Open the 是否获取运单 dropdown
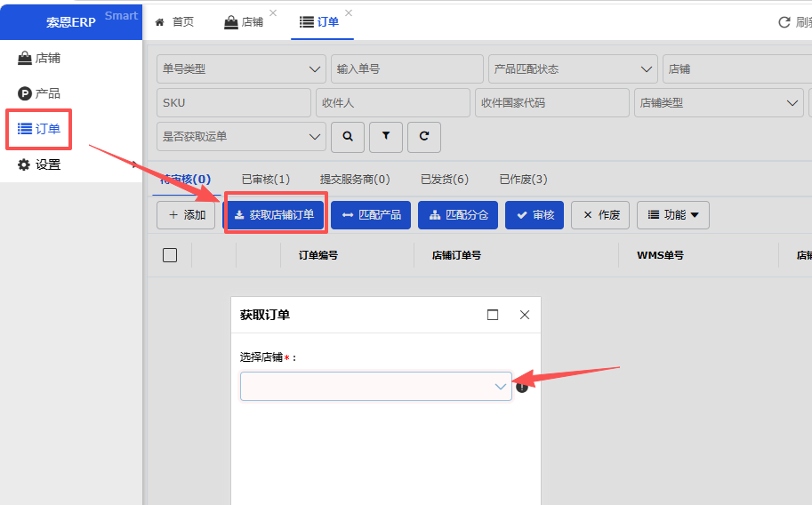This screenshot has width=812, height=505. [241, 137]
